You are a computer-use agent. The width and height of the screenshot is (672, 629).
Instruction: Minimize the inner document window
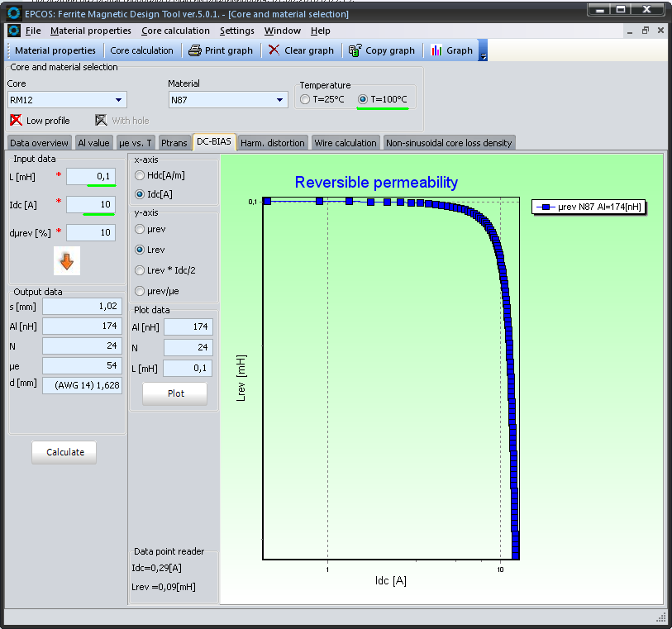630,31
